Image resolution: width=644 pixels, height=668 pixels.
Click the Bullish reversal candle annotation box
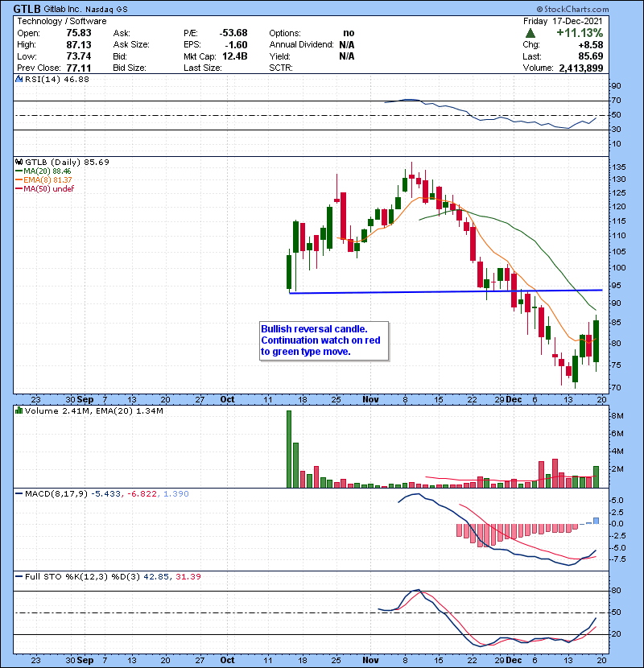pyautogui.click(x=324, y=340)
